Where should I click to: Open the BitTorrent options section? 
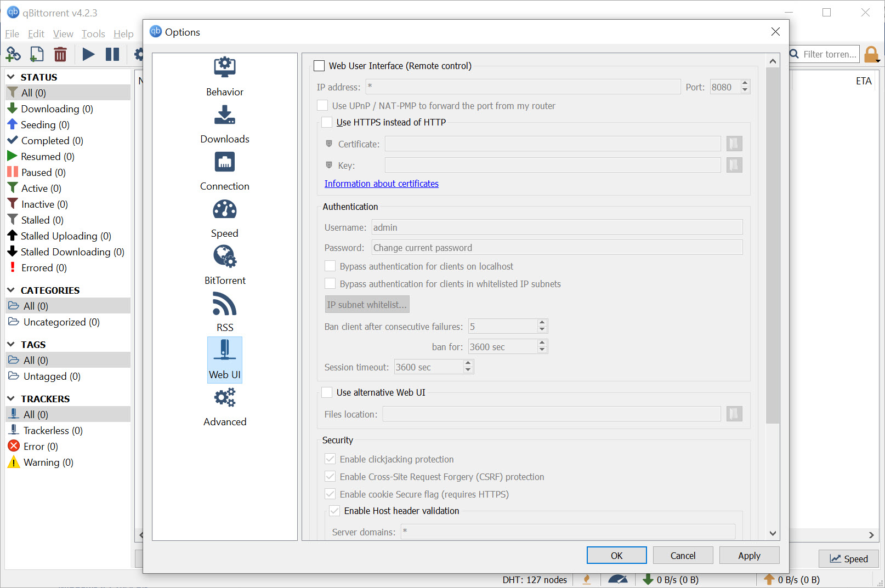coord(225,266)
